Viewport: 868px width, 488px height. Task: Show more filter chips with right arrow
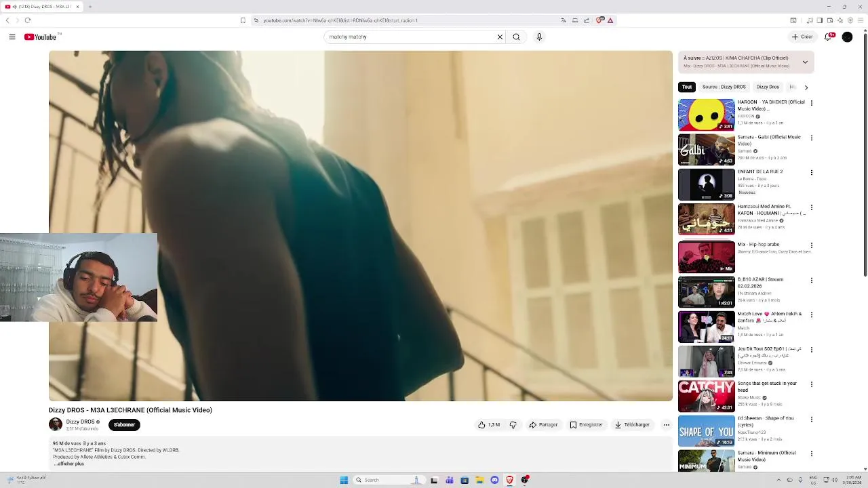[806, 87]
